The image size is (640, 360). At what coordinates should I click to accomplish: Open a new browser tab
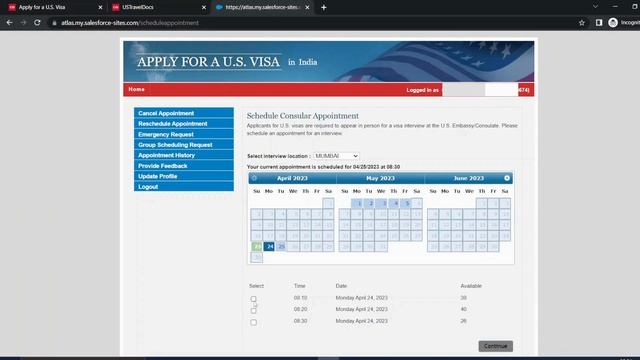[x=324, y=7]
